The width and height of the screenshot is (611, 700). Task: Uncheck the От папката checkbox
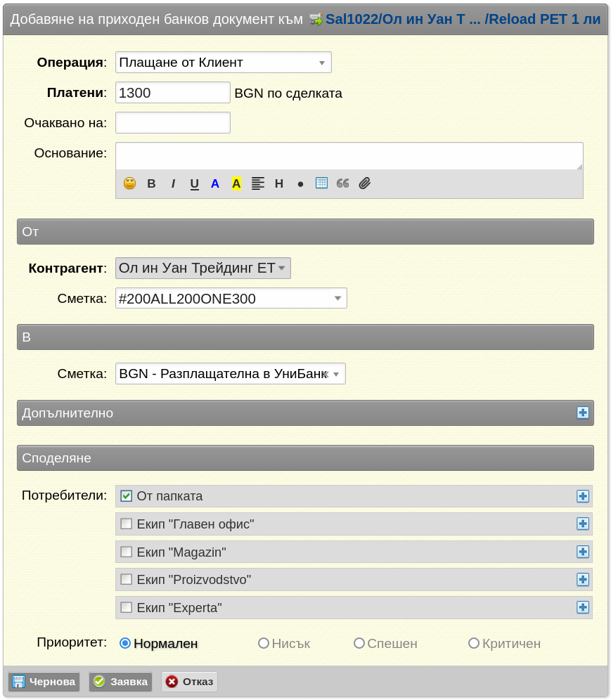point(127,496)
